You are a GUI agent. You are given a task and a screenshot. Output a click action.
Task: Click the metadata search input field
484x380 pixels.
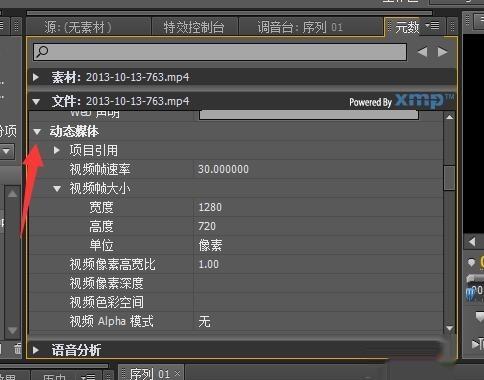(x=220, y=52)
